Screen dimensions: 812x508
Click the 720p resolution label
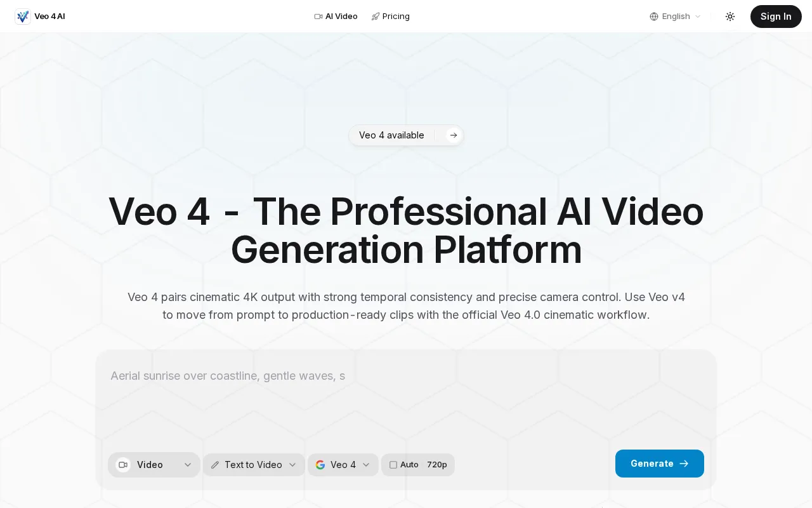pos(437,465)
